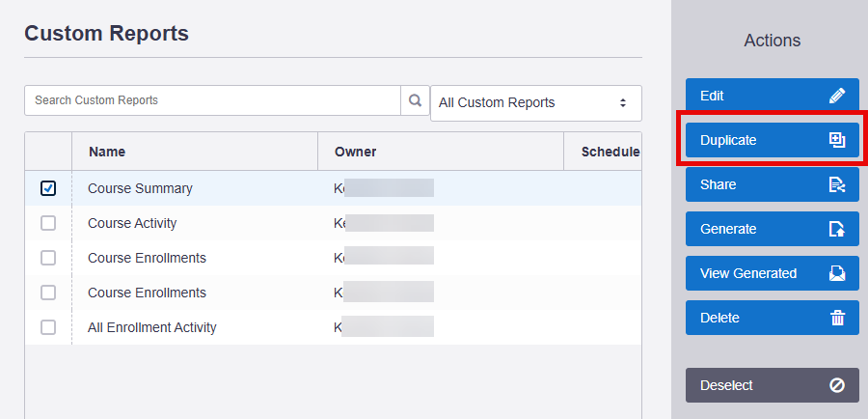Click the Delete label

[719, 318]
